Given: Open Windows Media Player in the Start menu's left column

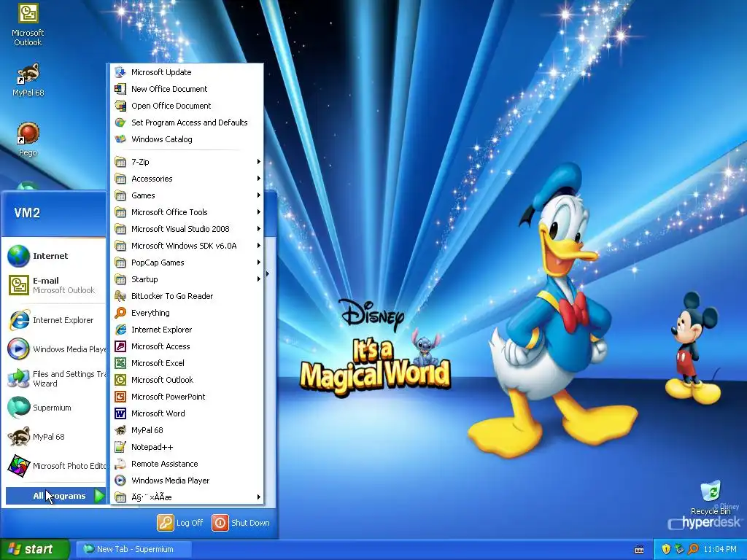Looking at the screenshot, I should pos(55,349).
